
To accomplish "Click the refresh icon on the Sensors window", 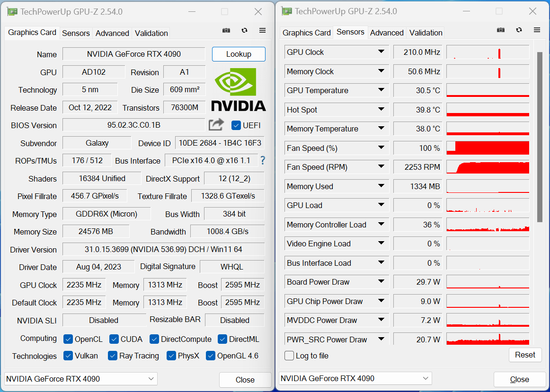I will pos(519,30).
